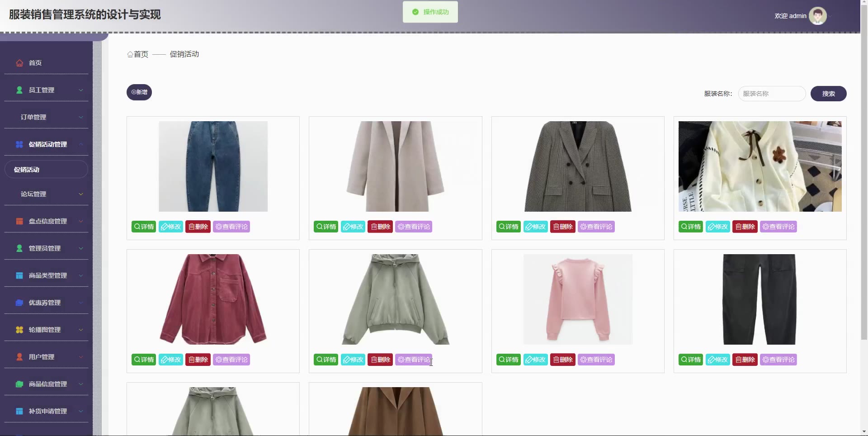Delete the houndstooth blazer item

pyautogui.click(x=563, y=227)
